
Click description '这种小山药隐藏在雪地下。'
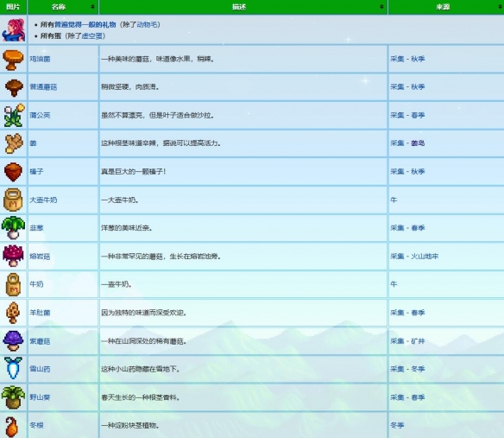[x=141, y=369]
